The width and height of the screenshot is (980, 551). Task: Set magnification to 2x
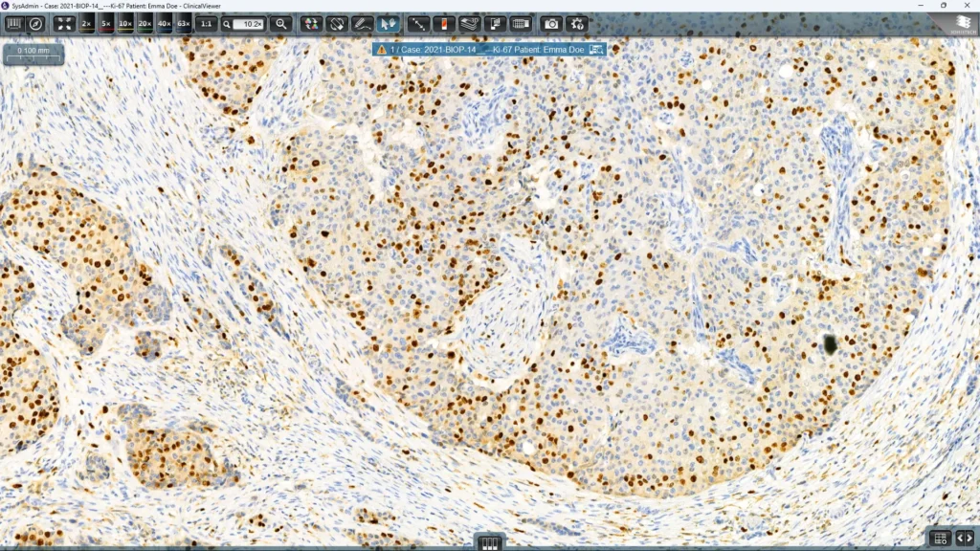point(87,24)
